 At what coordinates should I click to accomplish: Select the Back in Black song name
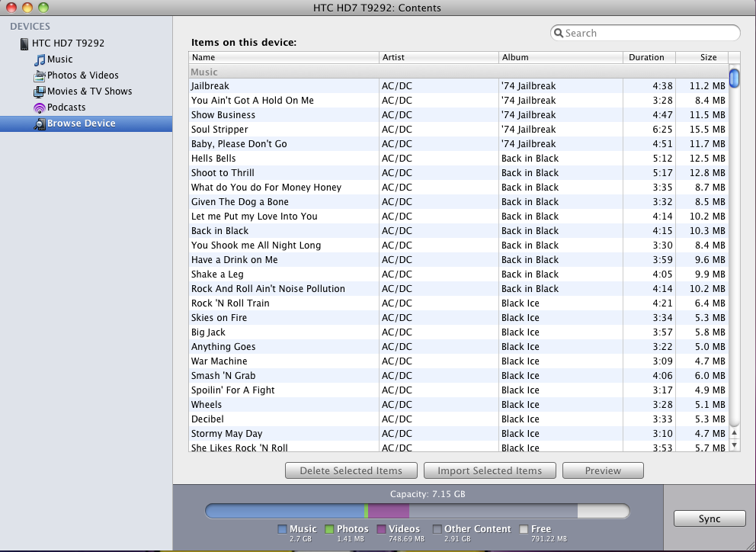[x=219, y=231]
